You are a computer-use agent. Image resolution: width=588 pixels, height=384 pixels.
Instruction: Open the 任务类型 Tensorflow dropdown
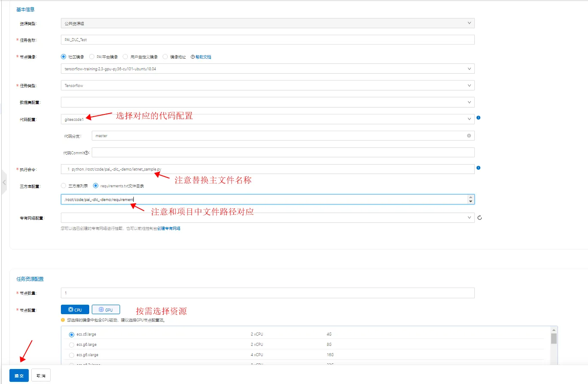pyautogui.click(x=268, y=85)
